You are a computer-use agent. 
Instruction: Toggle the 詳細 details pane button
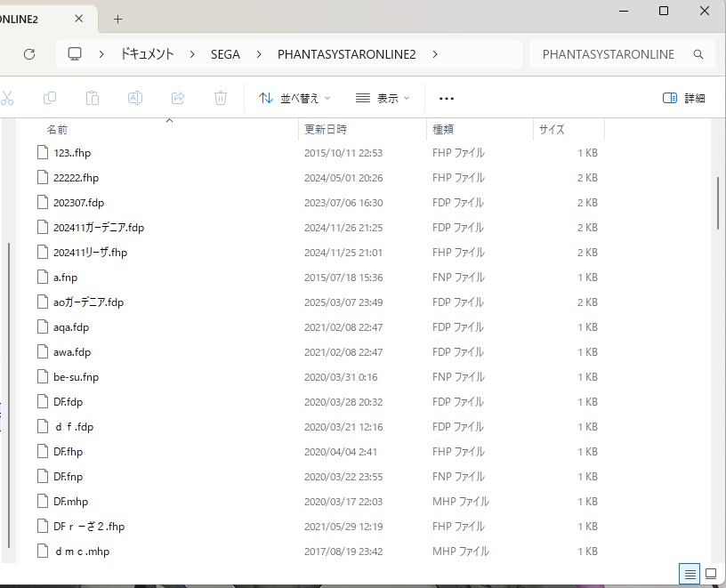[x=684, y=98]
